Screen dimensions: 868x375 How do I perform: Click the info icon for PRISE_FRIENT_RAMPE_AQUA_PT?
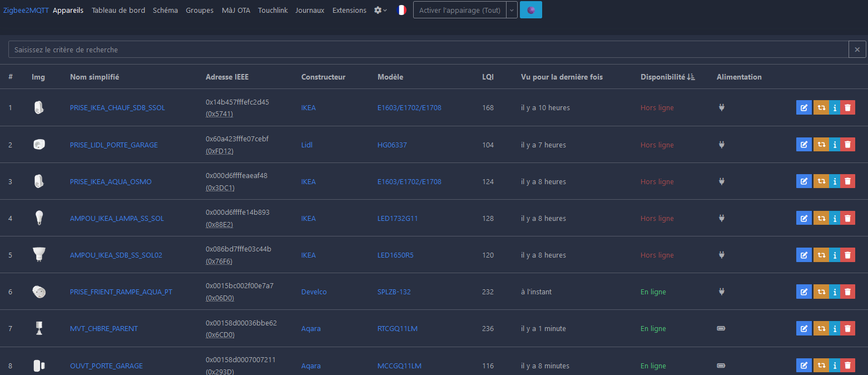click(x=835, y=292)
